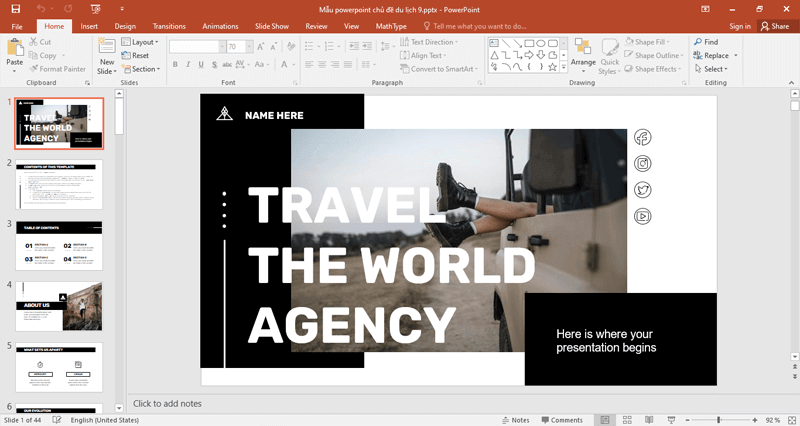
Task: Open the Animations tab
Action: pos(220,26)
